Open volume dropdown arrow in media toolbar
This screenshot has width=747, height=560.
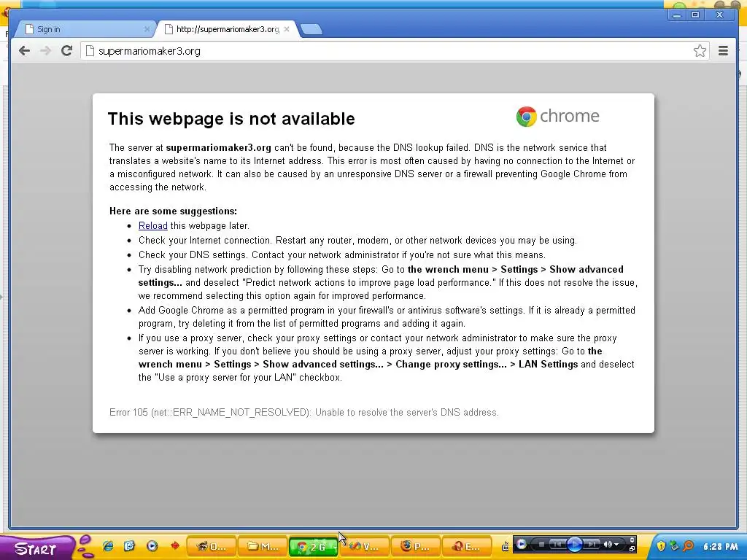616,544
